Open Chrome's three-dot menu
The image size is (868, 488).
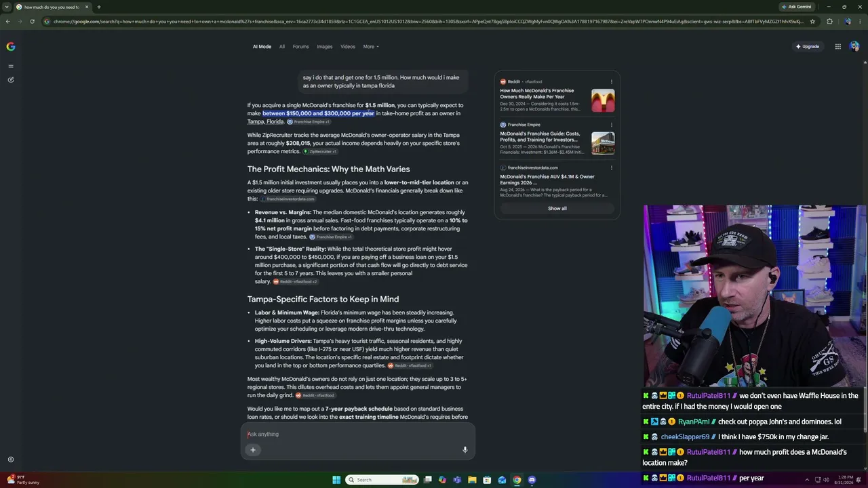(861, 21)
